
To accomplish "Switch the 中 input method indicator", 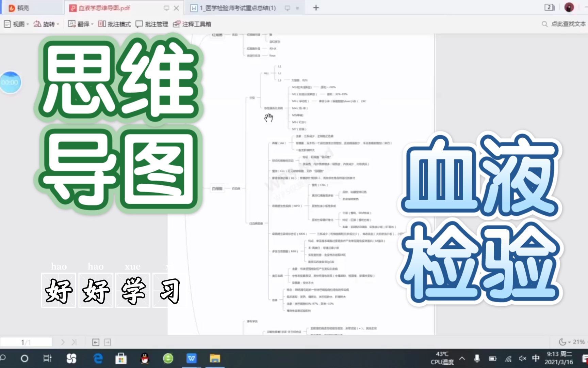I will coord(536,358).
